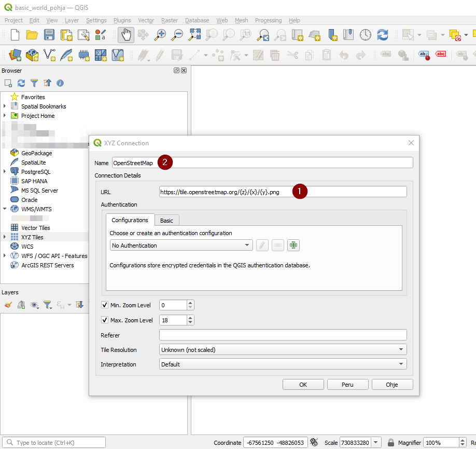
Task: Click New Shapefile Layer icon
Action: (49, 55)
